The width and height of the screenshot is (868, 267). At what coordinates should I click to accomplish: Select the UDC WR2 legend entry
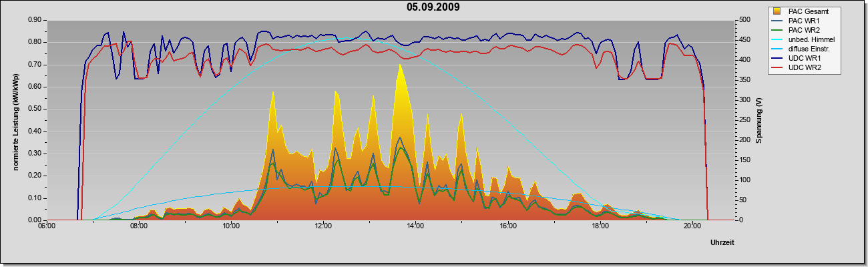802,68
